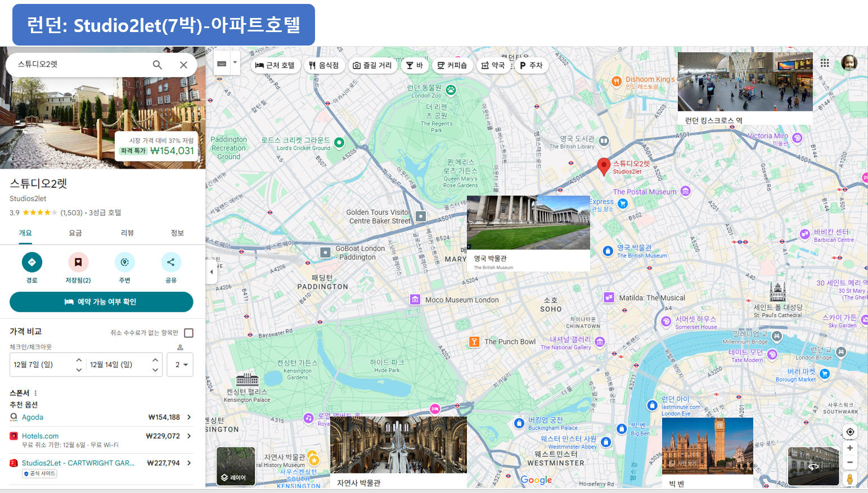Click the Borough Market marker icon

pyautogui.click(x=825, y=374)
